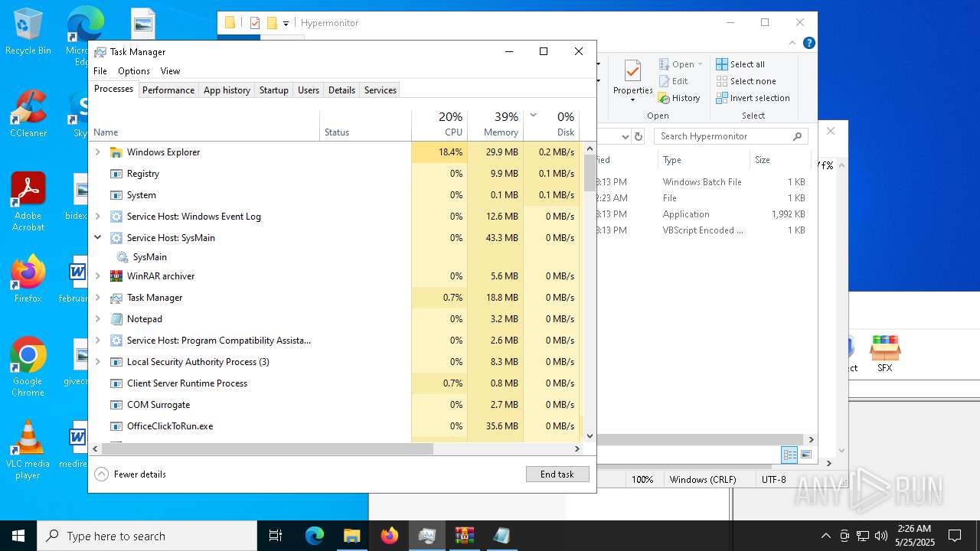
Task: Open VLC media player desktop shortcut
Action: point(28,450)
